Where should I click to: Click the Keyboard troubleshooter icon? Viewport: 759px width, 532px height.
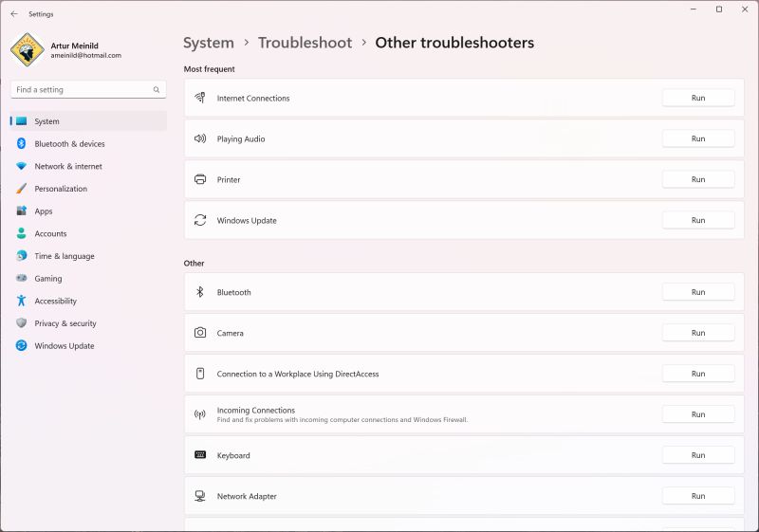[x=200, y=454]
